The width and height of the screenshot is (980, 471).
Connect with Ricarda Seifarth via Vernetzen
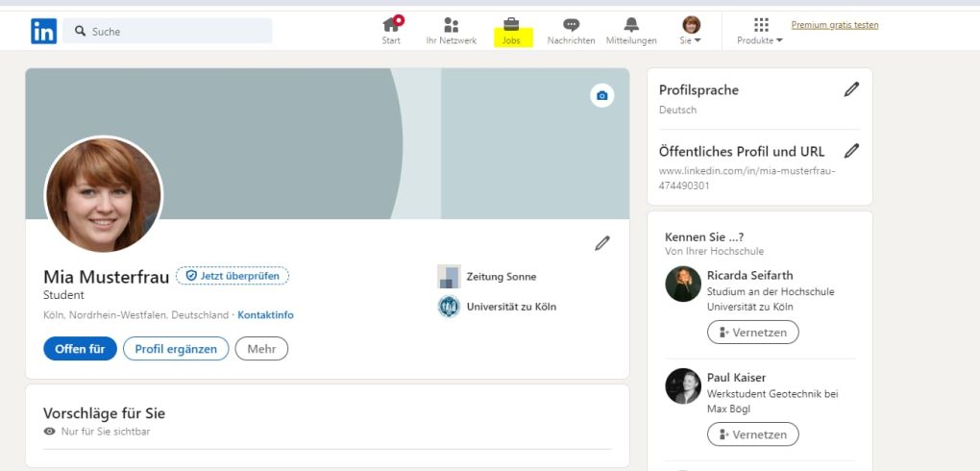point(752,333)
